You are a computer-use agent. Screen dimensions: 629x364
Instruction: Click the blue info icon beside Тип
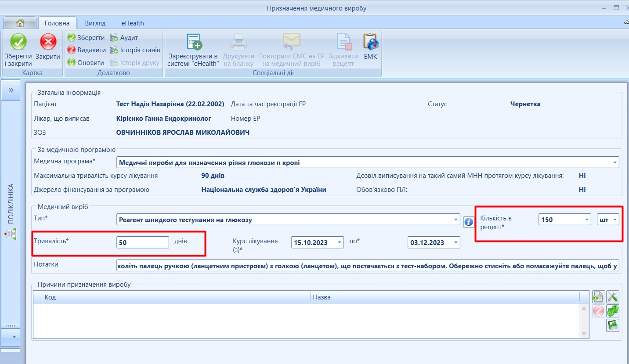[x=468, y=222]
